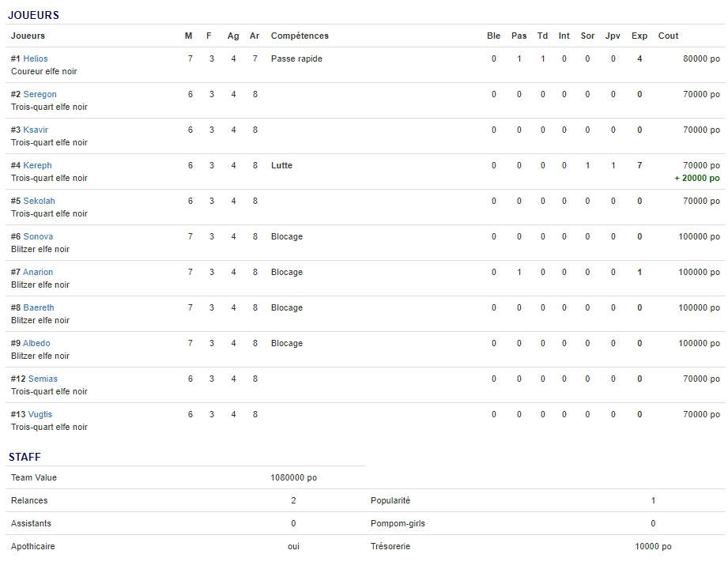Click Kereph's +20000 po extra cost
This screenshot has width=728, height=573.
tap(696, 178)
